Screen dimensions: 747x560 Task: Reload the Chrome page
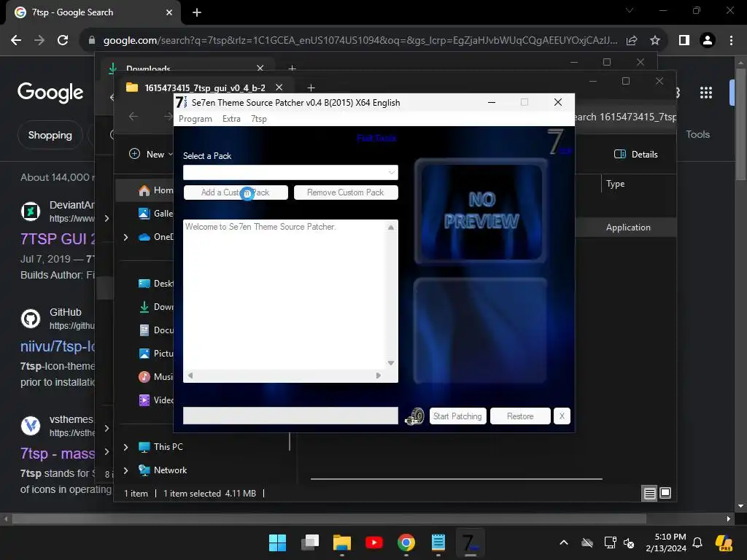[63, 41]
